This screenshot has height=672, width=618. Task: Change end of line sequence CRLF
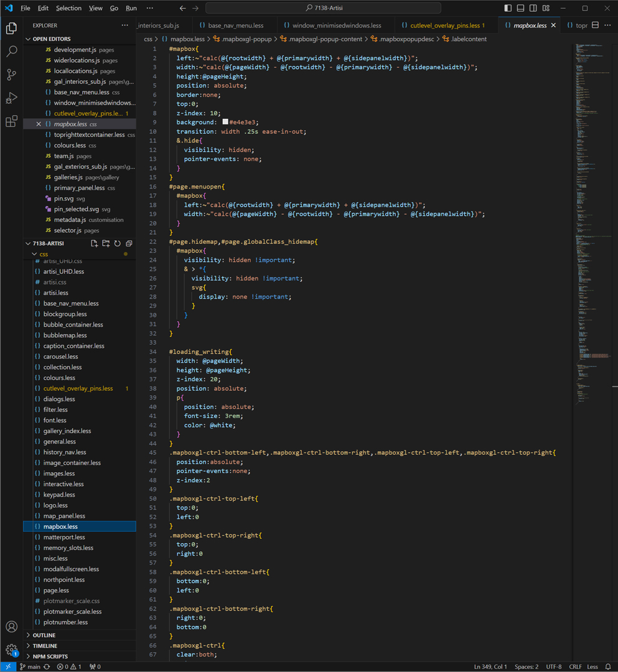[575, 667]
